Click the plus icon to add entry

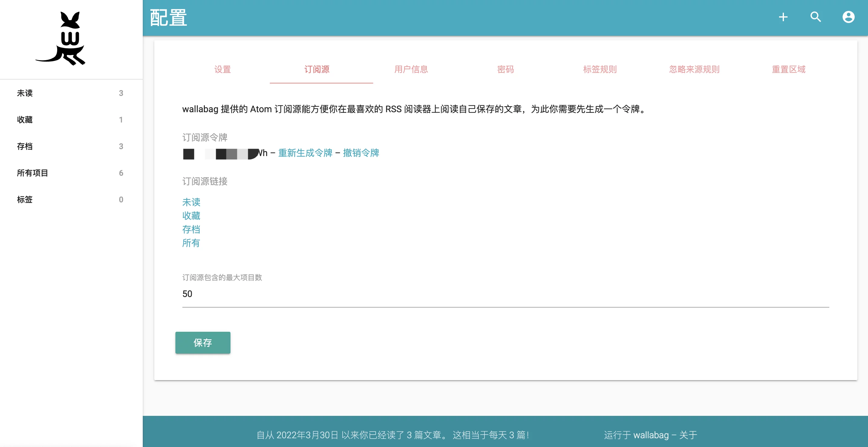tap(783, 17)
